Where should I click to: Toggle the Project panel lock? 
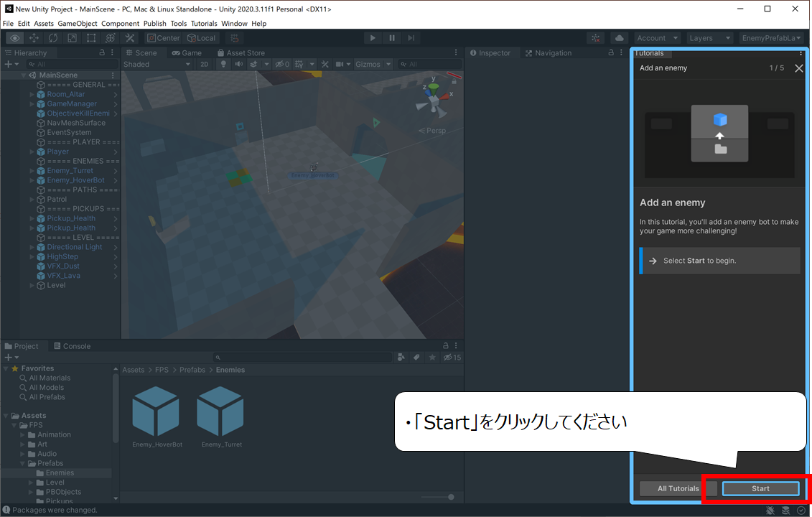pyautogui.click(x=445, y=345)
